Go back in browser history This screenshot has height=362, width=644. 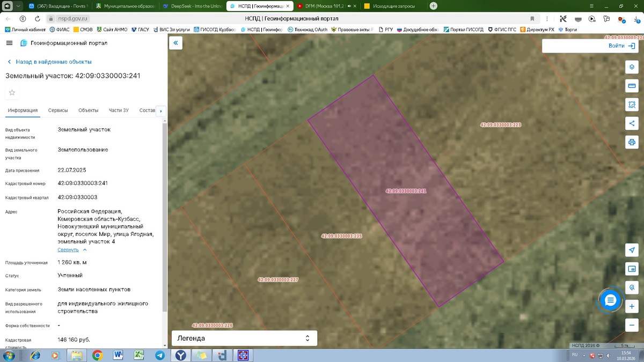8,18
